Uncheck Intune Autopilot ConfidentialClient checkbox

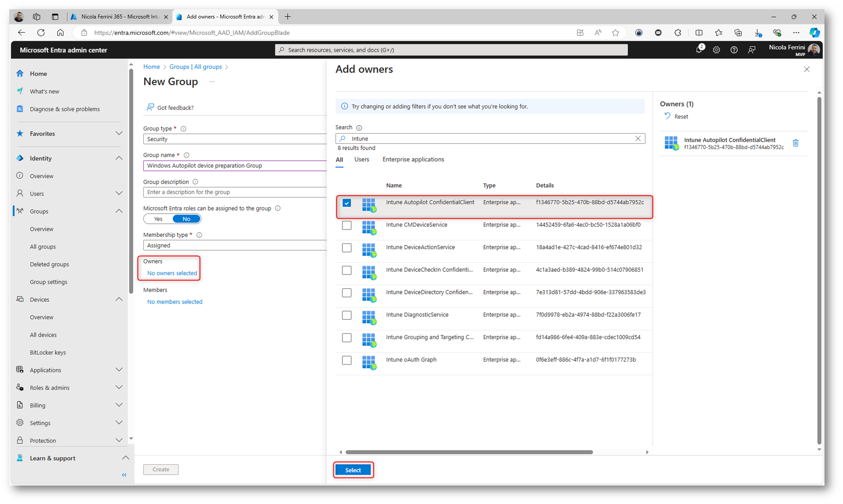coord(347,203)
